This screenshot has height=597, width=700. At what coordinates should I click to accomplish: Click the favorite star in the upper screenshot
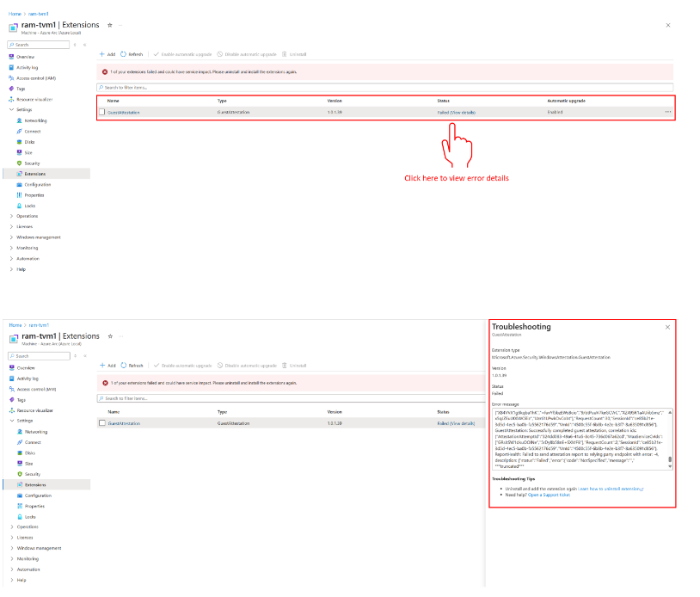110,25
